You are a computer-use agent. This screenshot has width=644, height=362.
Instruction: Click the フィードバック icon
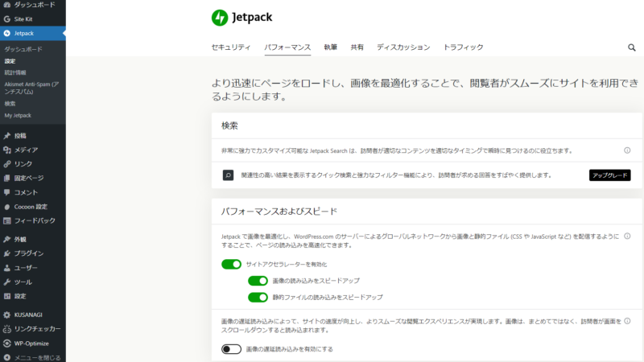coord(7,220)
